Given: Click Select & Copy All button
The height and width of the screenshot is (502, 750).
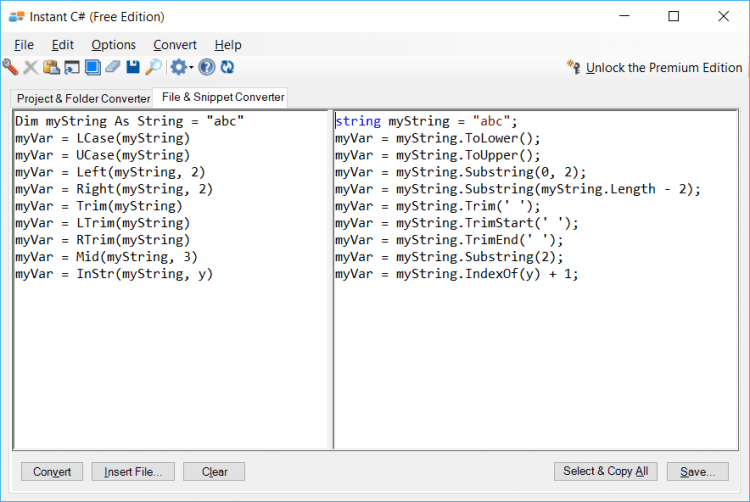Looking at the screenshot, I should [x=605, y=471].
